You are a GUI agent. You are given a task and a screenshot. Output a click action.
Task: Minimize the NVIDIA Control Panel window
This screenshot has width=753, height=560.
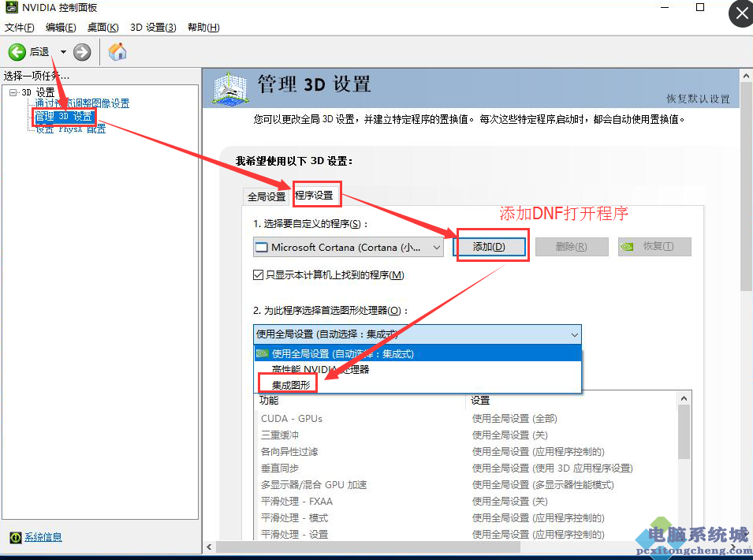(x=665, y=7)
